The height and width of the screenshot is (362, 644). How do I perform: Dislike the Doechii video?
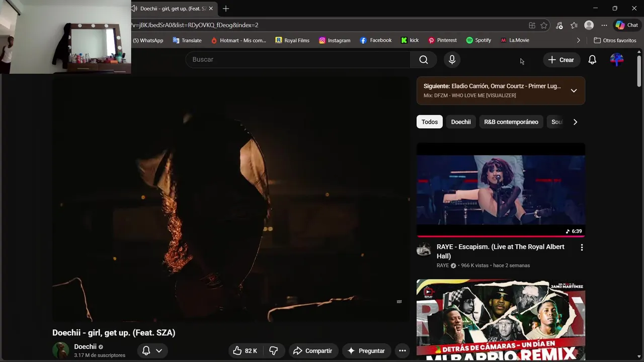point(274,351)
